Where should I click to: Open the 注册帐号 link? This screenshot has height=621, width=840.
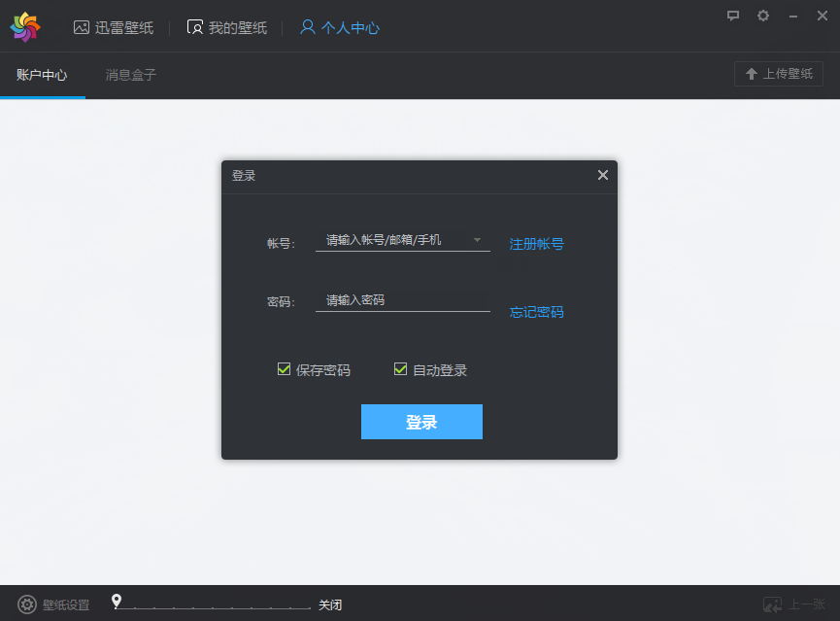coord(535,244)
